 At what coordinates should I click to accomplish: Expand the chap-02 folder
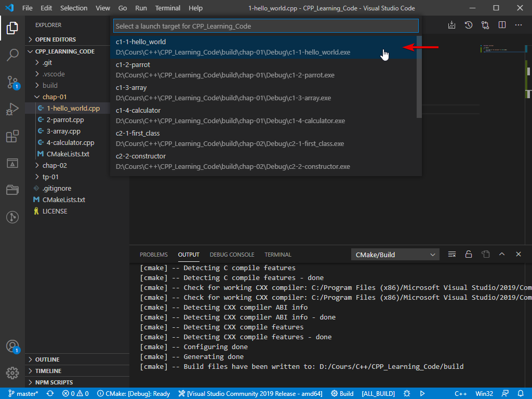(x=68, y=166)
